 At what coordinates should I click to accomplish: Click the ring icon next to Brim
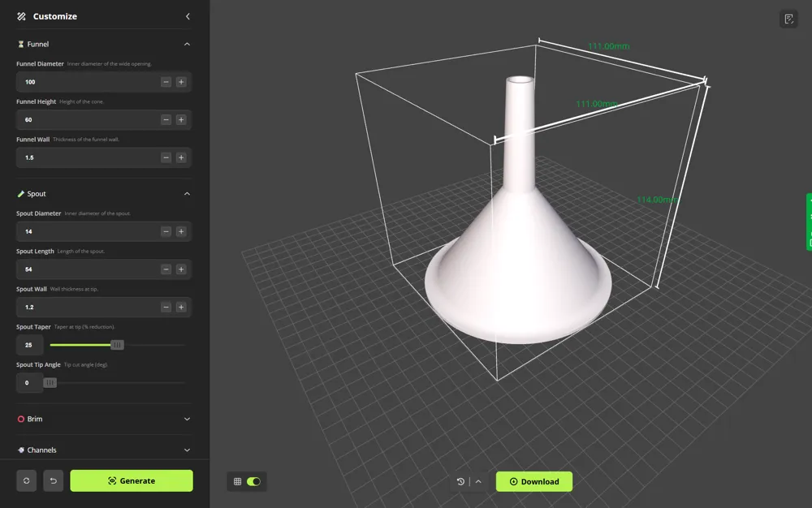point(19,419)
